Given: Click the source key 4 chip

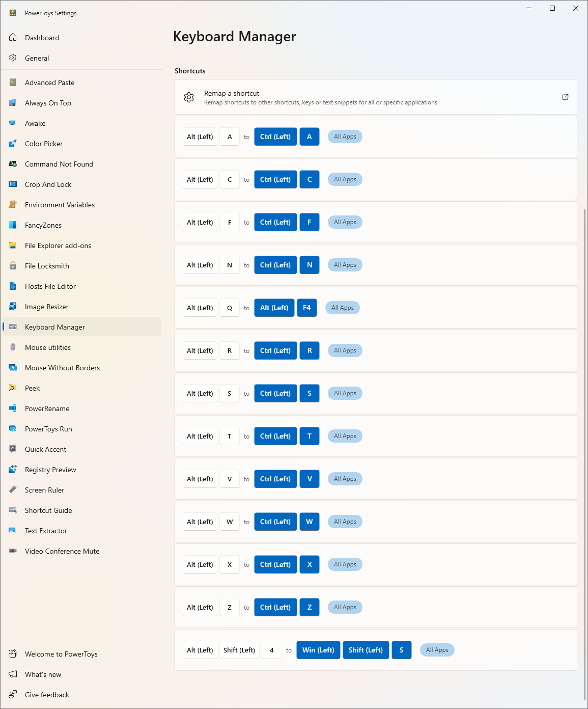Looking at the screenshot, I should point(272,650).
